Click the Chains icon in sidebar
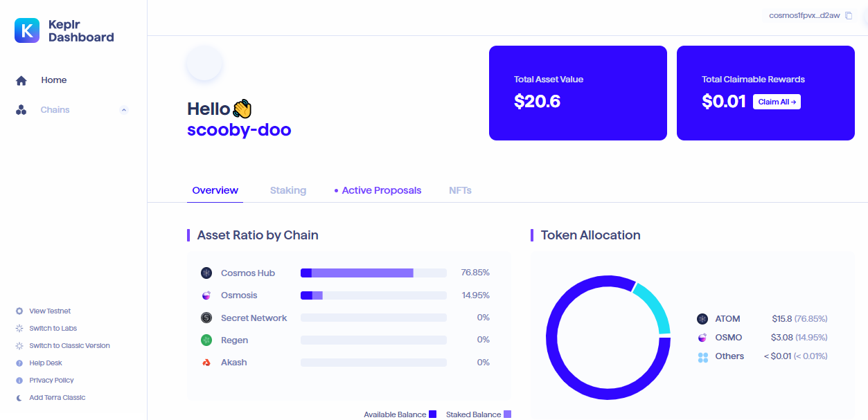868x420 pixels. (21, 110)
